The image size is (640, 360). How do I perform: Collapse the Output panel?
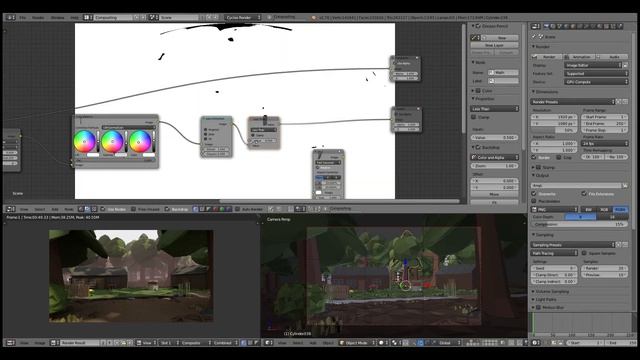coord(533,176)
